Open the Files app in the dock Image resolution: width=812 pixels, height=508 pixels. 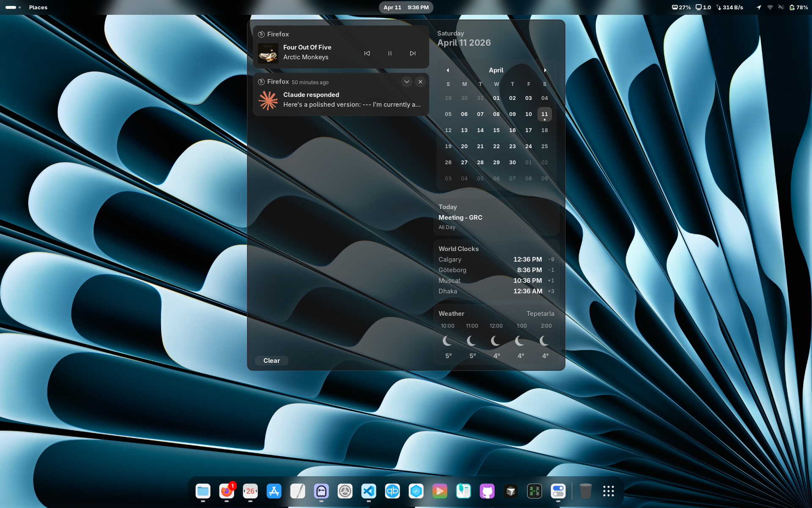pos(203,491)
